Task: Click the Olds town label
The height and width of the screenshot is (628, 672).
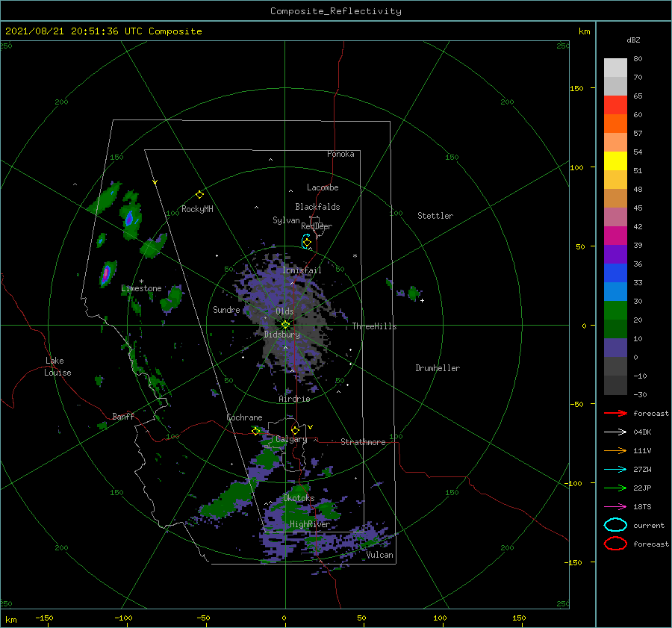Action: tap(284, 311)
